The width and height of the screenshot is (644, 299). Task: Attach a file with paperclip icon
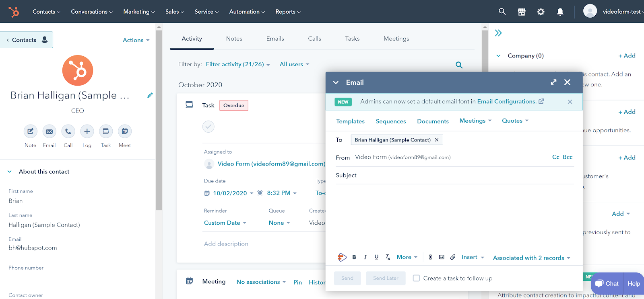(x=453, y=257)
